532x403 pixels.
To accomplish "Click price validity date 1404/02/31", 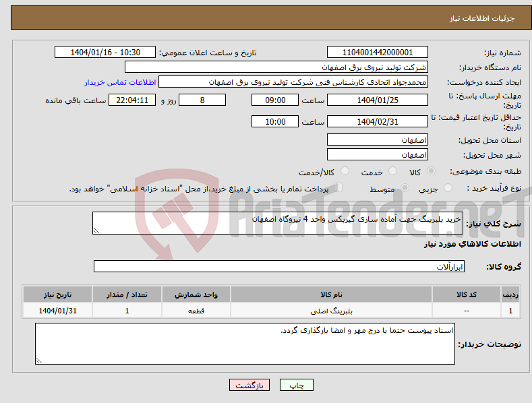I will pos(378,121).
